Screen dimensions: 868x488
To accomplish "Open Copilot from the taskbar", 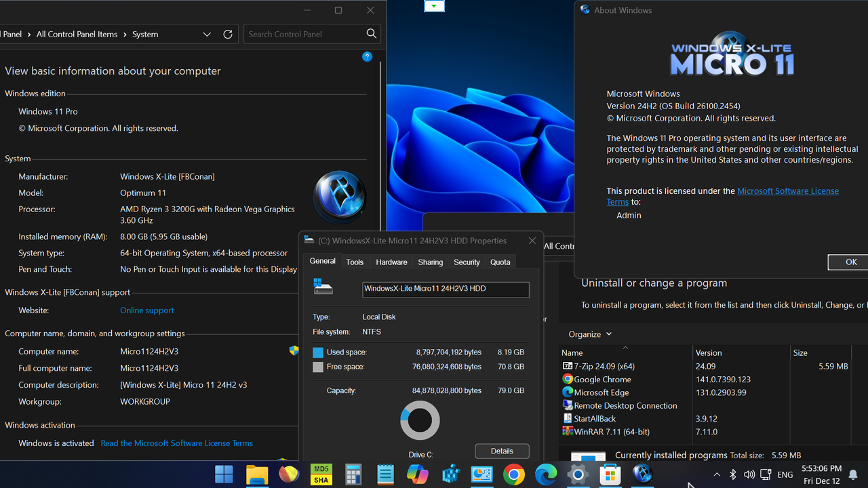I will (x=417, y=474).
